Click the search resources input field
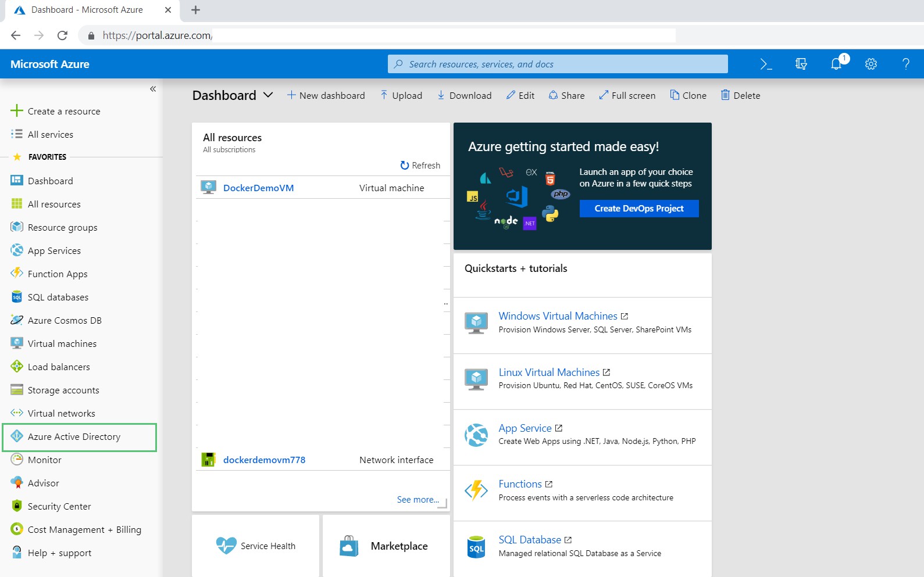 557,64
